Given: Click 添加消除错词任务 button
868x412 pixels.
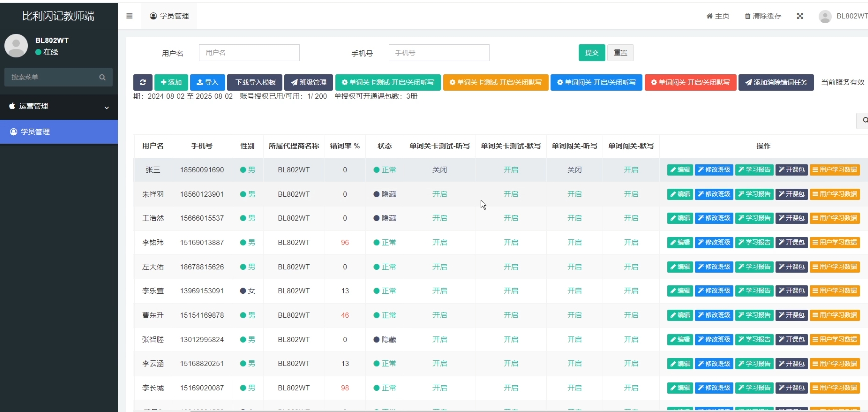Looking at the screenshot, I should pyautogui.click(x=776, y=82).
